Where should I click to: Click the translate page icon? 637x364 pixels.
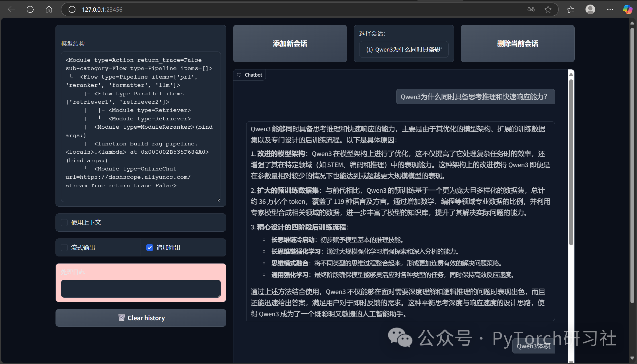[x=531, y=9]
